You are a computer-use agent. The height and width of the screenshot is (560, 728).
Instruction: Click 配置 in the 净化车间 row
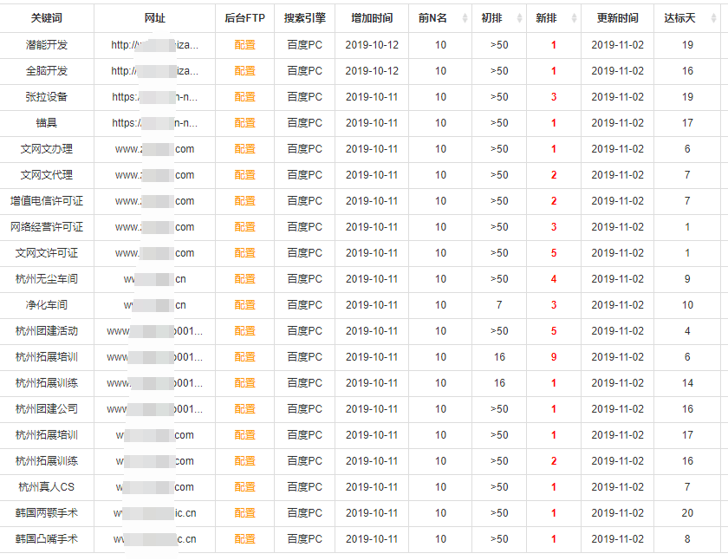coord(244,305)
